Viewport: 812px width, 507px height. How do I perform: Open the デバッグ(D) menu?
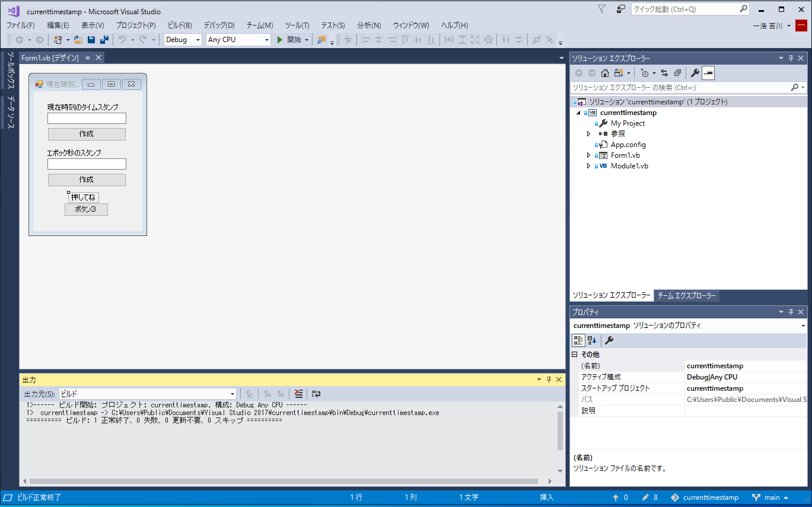point(219,25)
